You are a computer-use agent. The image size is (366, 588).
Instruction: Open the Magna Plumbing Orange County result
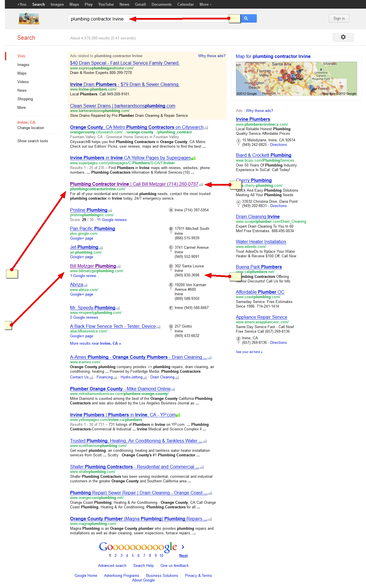tap(138, 519)
